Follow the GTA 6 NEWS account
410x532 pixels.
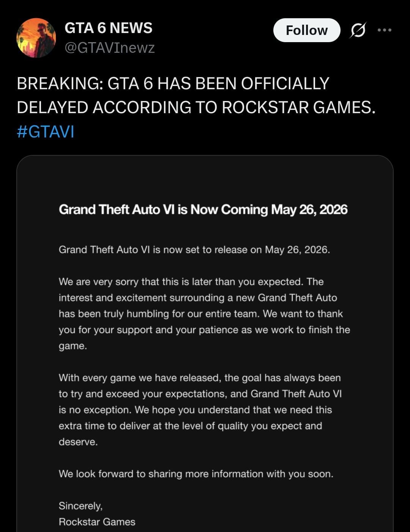point(307,30)
